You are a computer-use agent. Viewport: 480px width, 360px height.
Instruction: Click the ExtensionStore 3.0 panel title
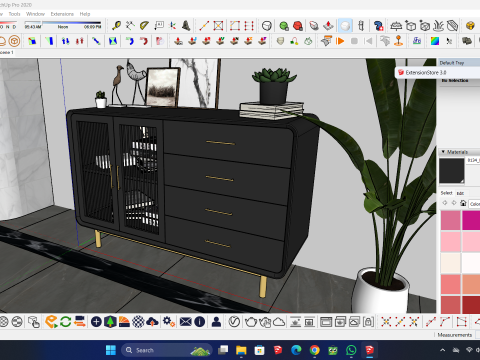click(426, 72)
